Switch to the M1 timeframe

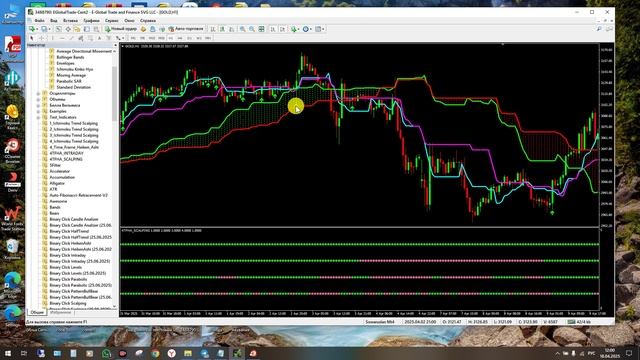coord(133,38)
